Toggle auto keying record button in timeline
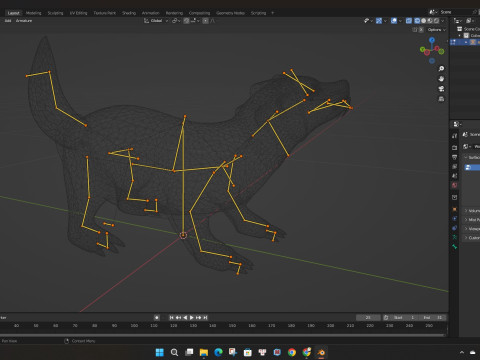This screenshot has height=360, width=480. point(157,318)
